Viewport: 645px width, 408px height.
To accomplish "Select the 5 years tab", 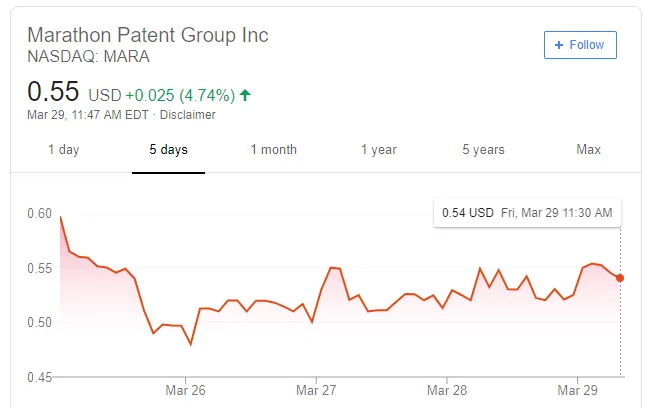I will point(483,150).
